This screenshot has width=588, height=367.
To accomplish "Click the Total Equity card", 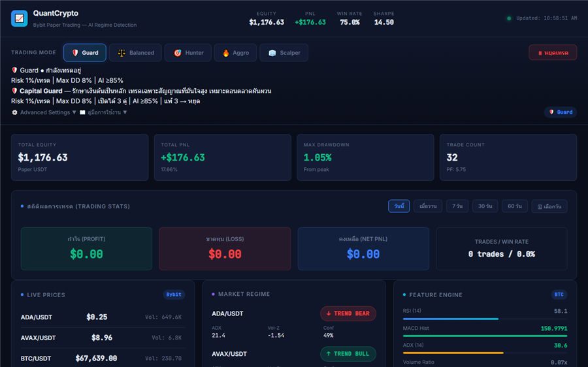I will (80, 157).
